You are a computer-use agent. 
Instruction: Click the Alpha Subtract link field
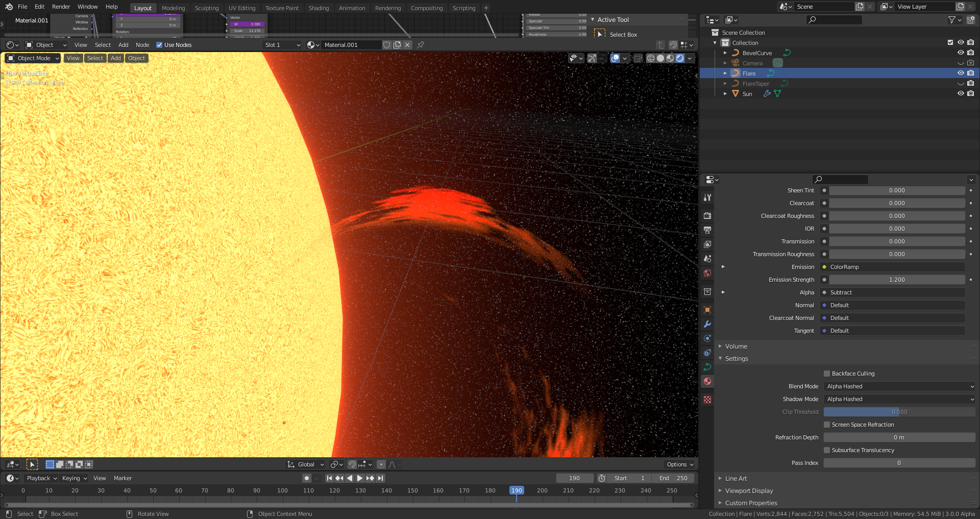[892, 292]
